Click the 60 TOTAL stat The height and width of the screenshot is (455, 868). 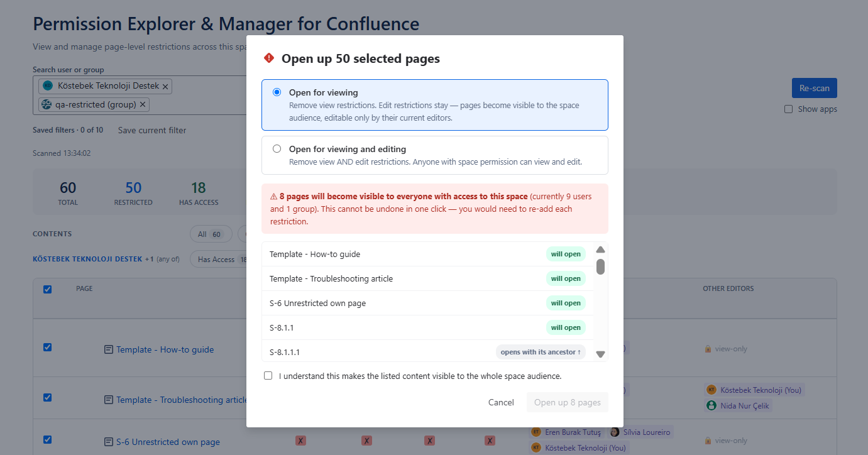[68, 193]
